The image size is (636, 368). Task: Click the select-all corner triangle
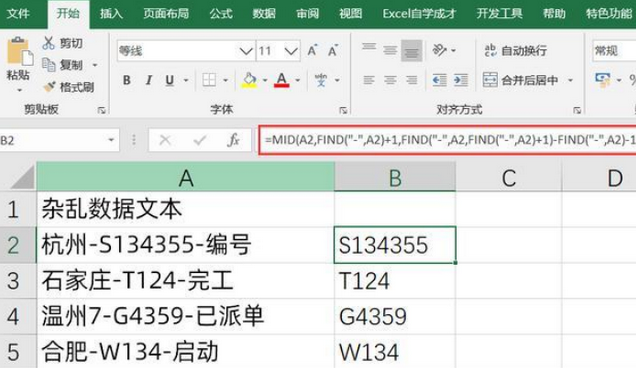point(22,178)
